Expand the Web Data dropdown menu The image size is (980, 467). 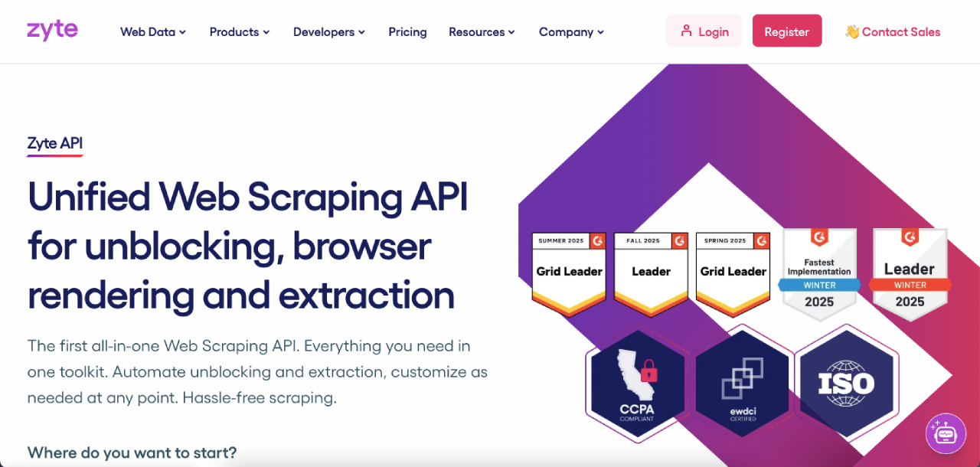153,32
